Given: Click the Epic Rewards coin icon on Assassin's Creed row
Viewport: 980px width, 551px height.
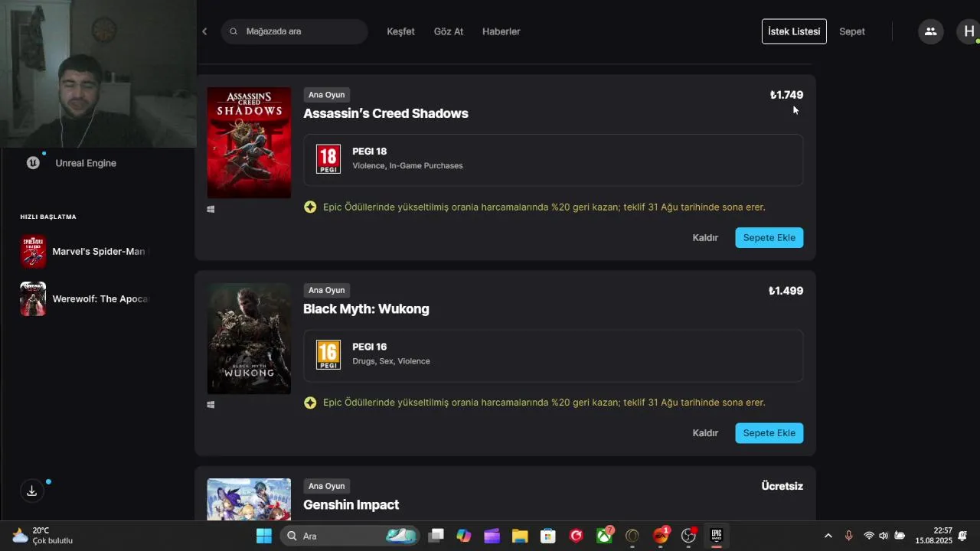Looking at the screenshot, I should point(310,207).
